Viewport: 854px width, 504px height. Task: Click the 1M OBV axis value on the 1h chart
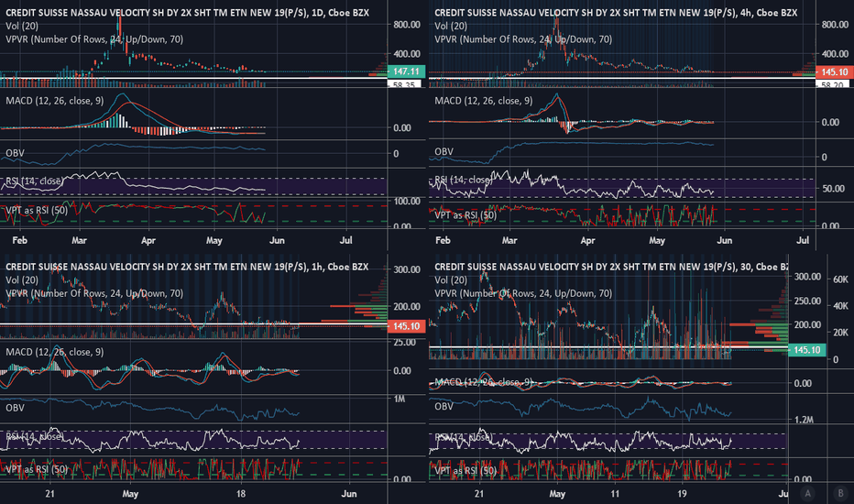[400, 399]
